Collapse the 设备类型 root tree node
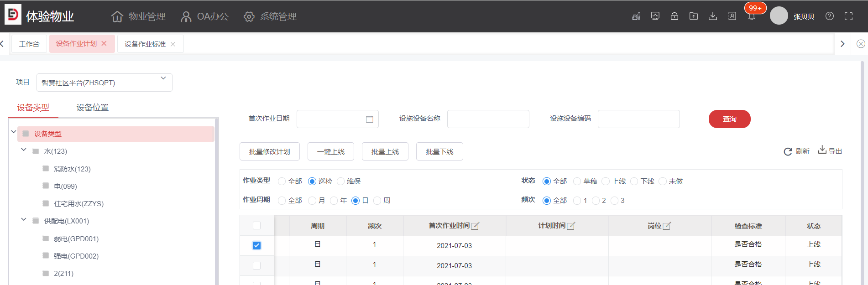868x285 pixels. (14, 132)
